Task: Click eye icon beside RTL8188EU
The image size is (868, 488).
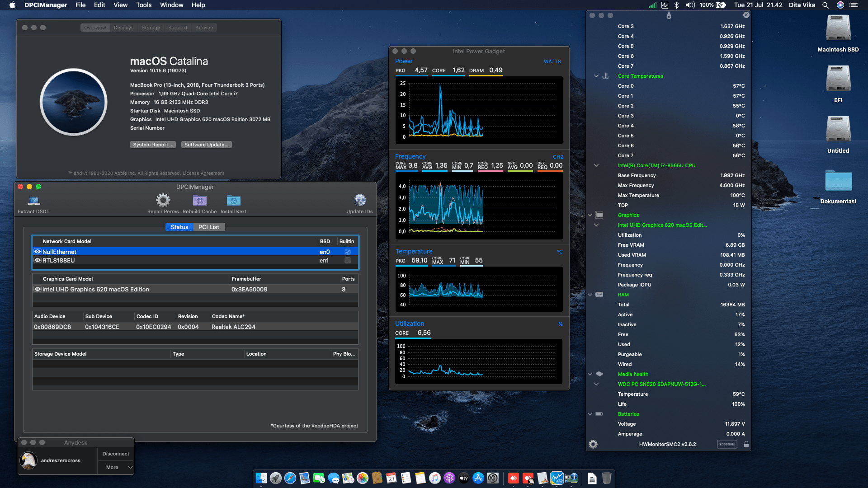Action: 38,260
